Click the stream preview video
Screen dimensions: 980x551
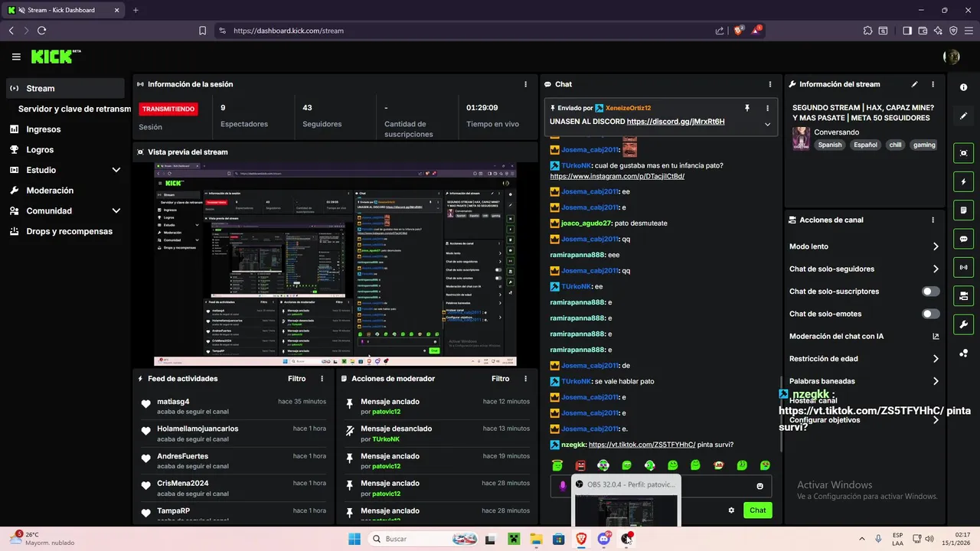(335, 264)
